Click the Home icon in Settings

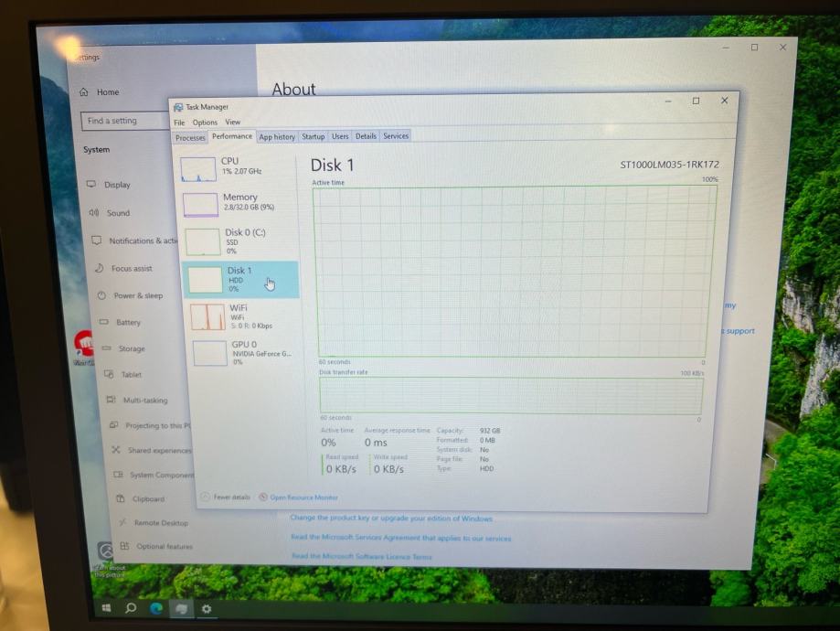coord(83,92)
